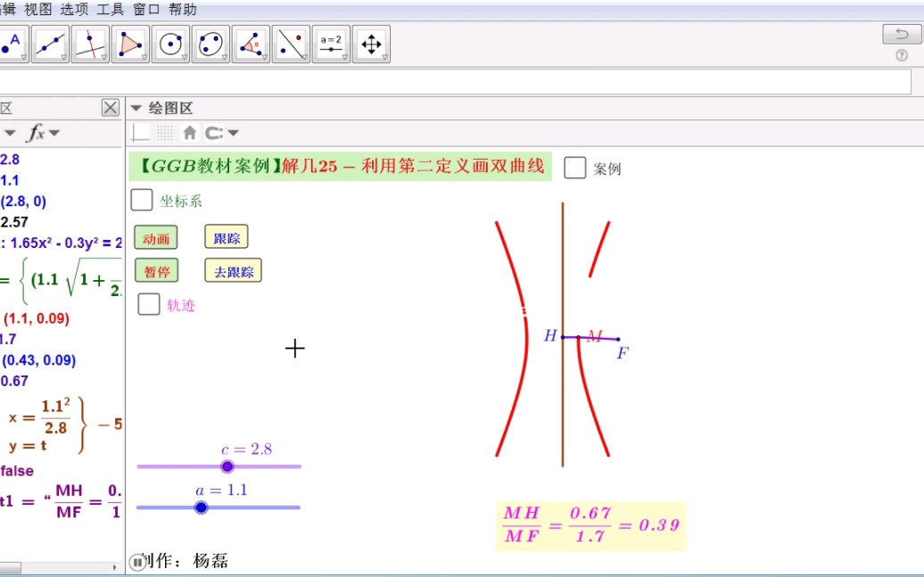This screenshot has width=924, height=577.
Task: Click the Undo arrow at top right
Action: (x=900, y=32)
